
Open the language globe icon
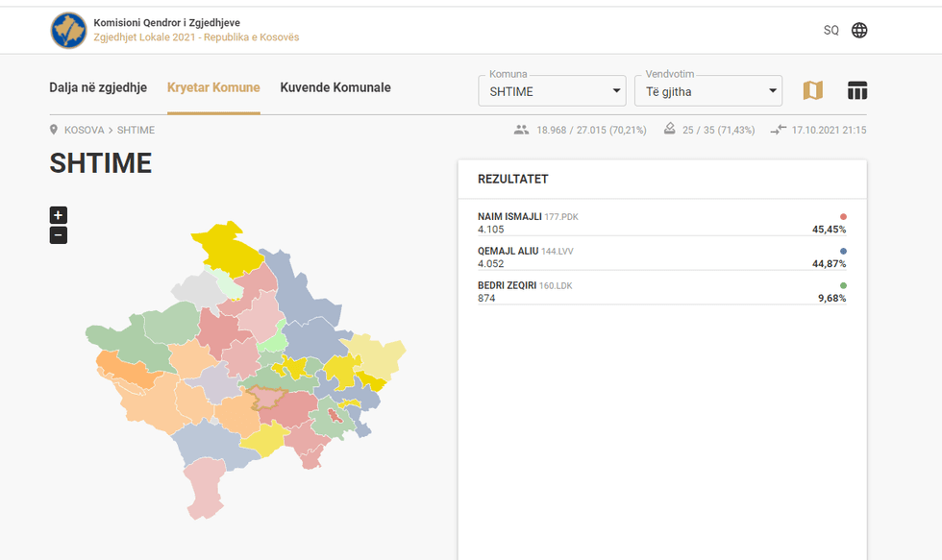(859, 30)
